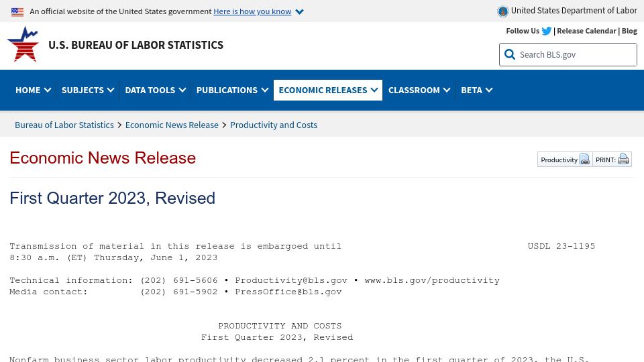Open the HOME dropdown menu
The image size is (644, 362).
pyautogui.click(x=34, y=90)
